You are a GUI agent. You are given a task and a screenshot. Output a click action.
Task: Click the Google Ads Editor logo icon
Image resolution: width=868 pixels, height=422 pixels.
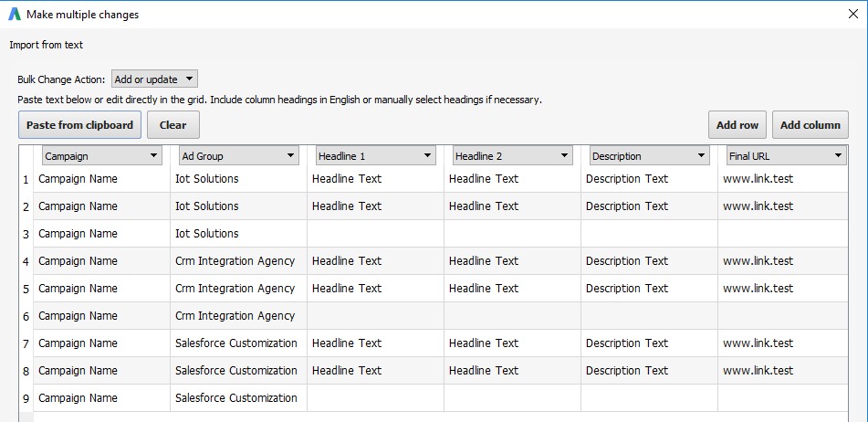coord(15,15)
